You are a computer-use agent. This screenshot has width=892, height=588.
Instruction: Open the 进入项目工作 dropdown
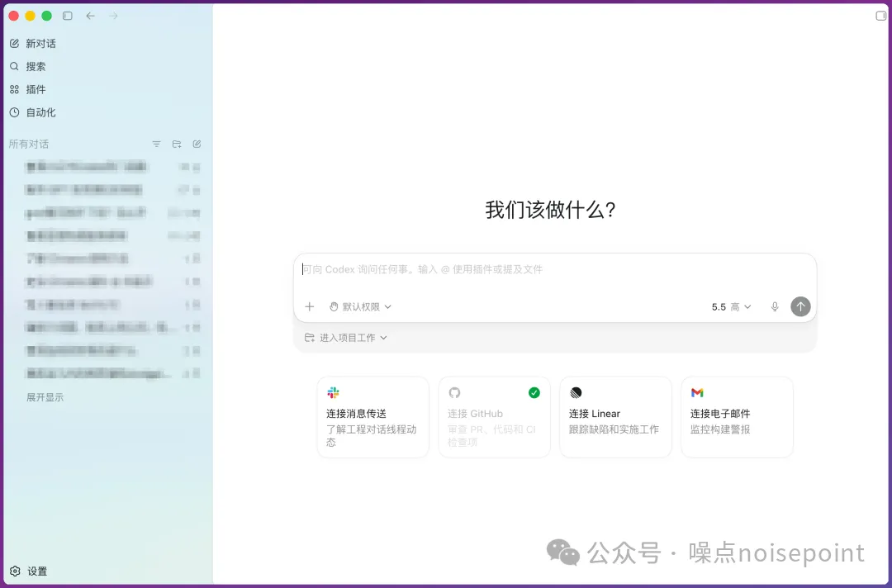(346, 338)
